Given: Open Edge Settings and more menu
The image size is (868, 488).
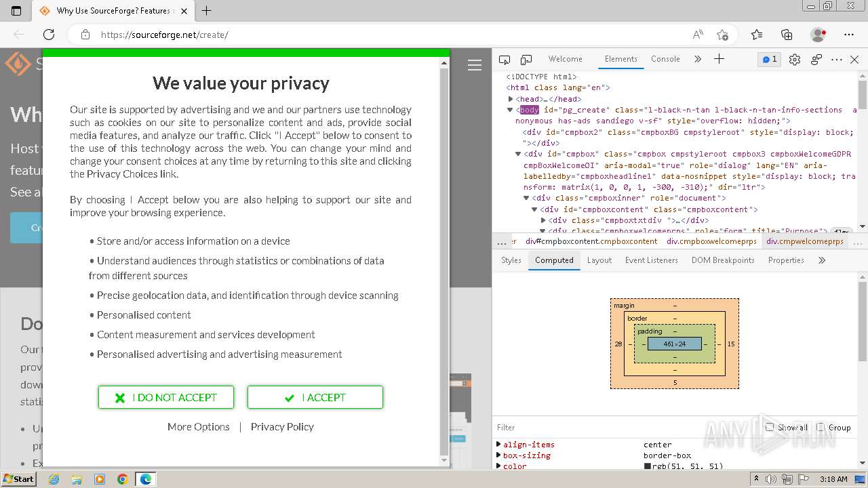Looking at the screenshot, I should [x=849, y=35].
